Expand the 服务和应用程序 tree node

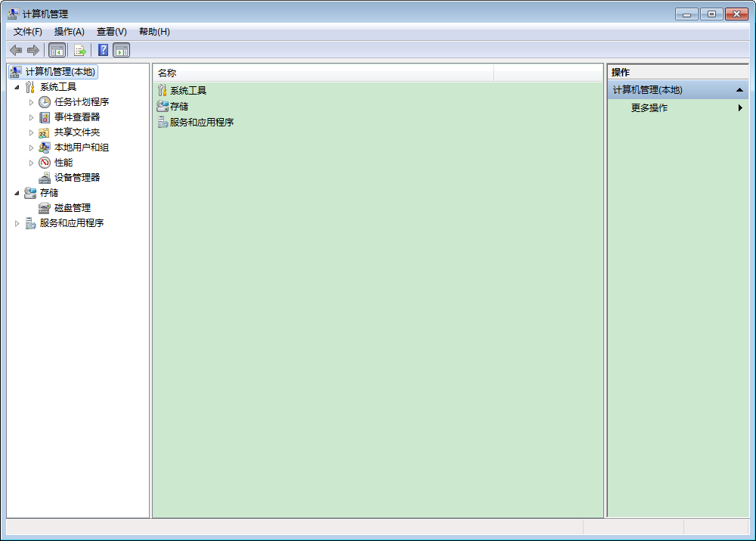[17, 222]
